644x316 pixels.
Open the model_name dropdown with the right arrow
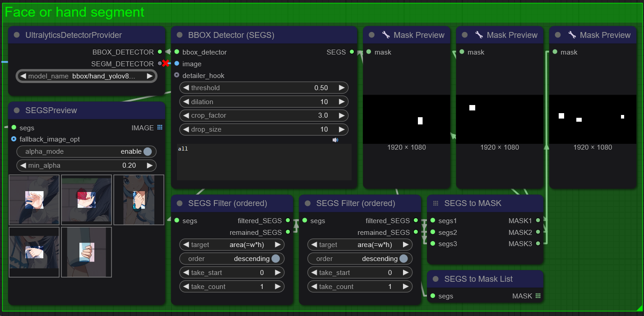149,76
